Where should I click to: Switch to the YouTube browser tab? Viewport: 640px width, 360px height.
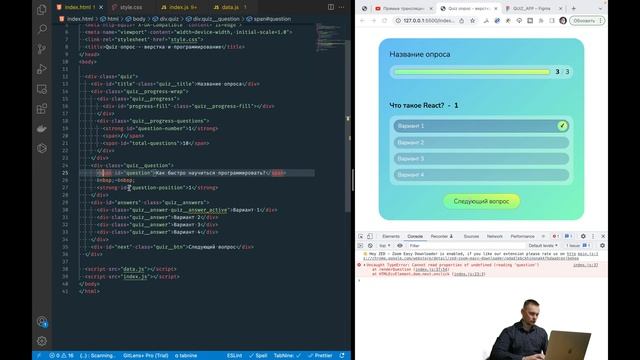click(x=403, y=8)
